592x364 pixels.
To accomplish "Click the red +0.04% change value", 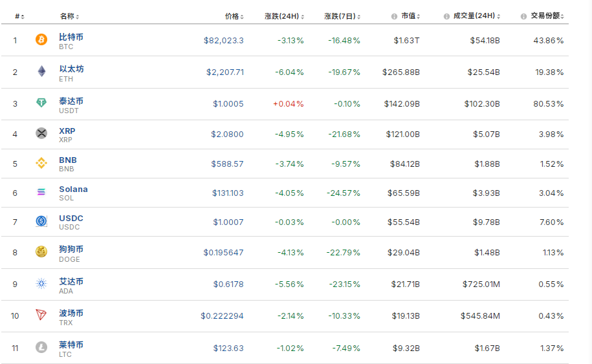I will tap(289, 103).
